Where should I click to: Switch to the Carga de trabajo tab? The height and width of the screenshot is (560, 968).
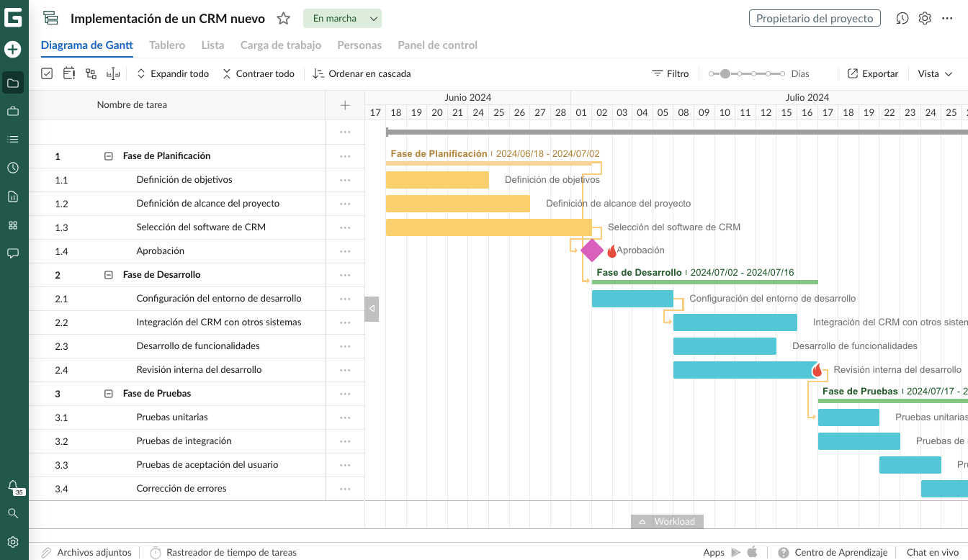(x=281, y=45)
